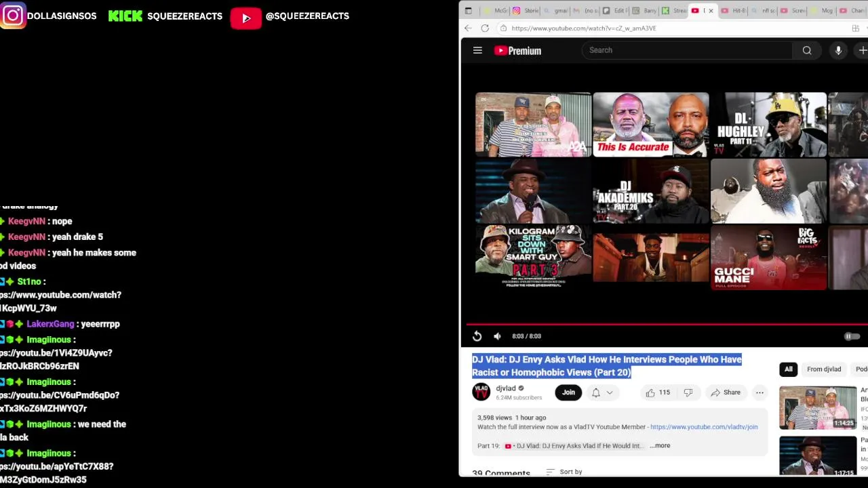Screen dimensions: 868x488
Task: Click the YouTube play logo in overlay
Action: point(246,18)
